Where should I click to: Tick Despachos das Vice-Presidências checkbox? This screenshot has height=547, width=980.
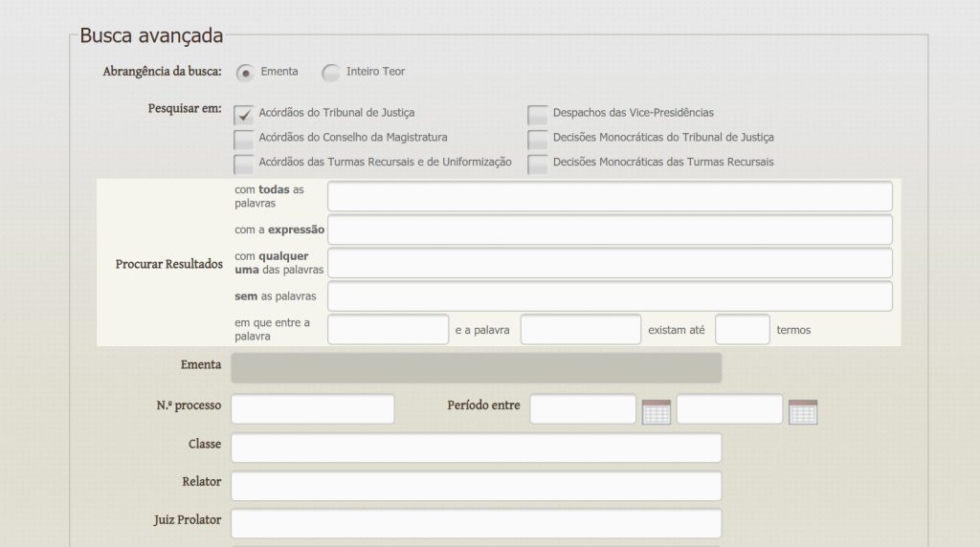(x=538, y=114)
